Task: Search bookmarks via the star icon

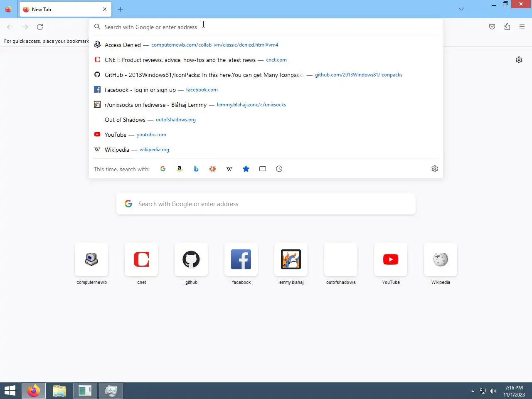Action: (246, 169)
